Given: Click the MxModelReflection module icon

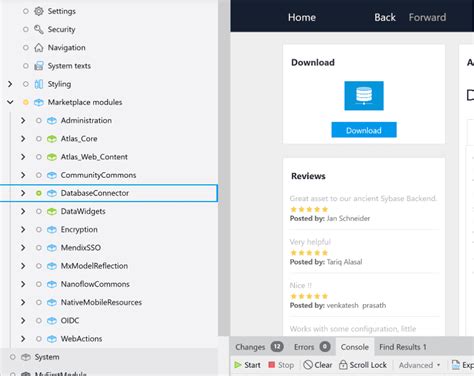Looking at the screenshot, I should click(52, 266).
